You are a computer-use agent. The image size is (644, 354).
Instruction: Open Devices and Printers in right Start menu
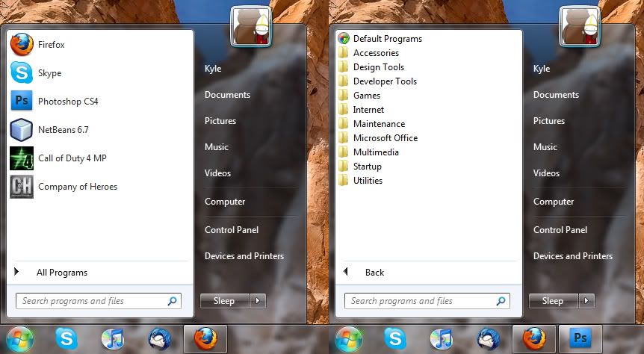pyautogui.click(x=573, y=256)
